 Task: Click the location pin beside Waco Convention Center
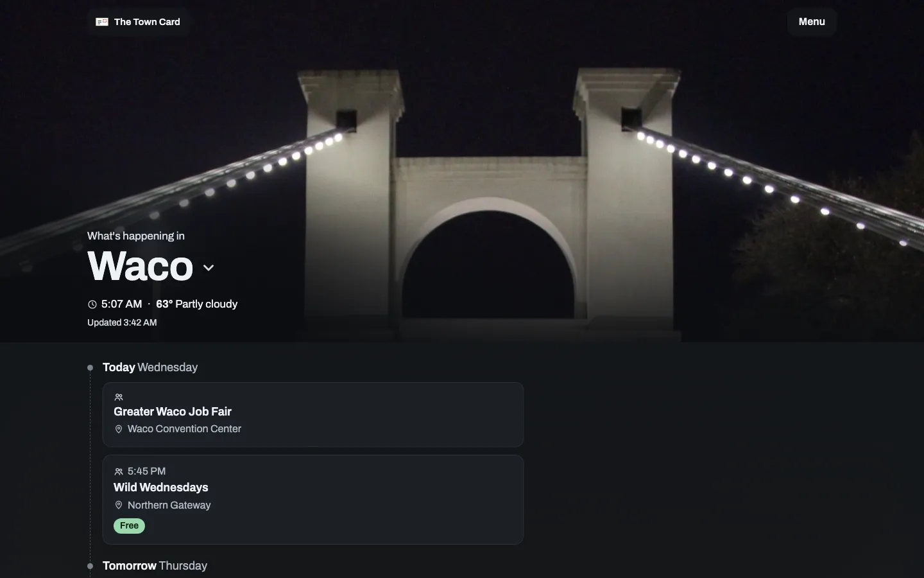(x=119, y=429)
